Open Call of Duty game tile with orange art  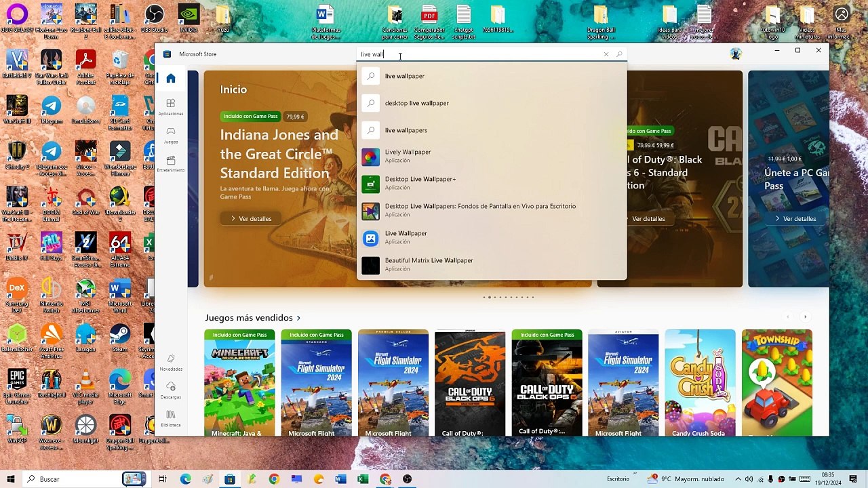click(x=470, y=382)
